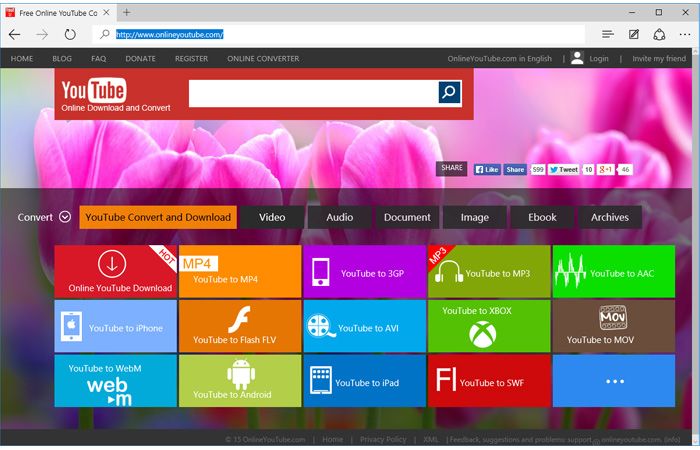
Task: Select the YouTube to AAC tile
Action: coord(614,271)
